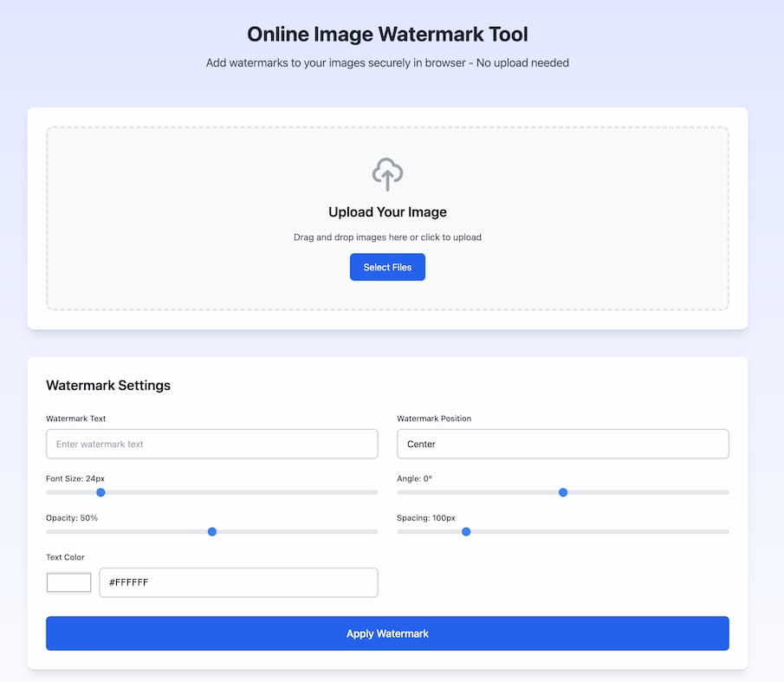The height and width of the screenshot is (682, 784).
Task: Grab the Opacity slider knob
Action: click(x=212, y=531)
